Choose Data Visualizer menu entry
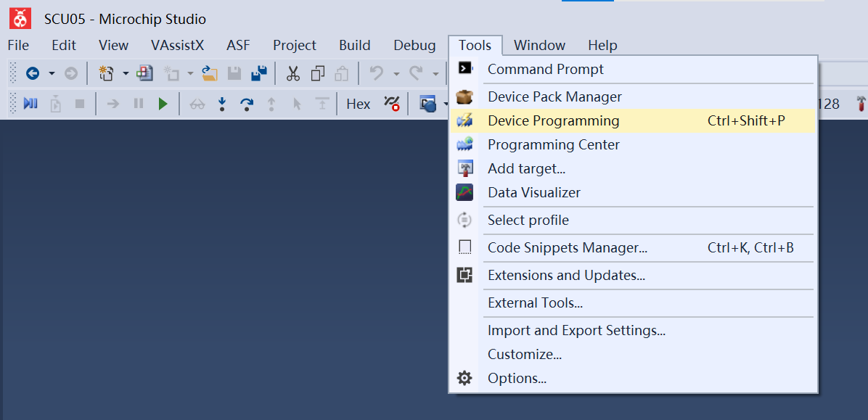 (x=533, y=192)
